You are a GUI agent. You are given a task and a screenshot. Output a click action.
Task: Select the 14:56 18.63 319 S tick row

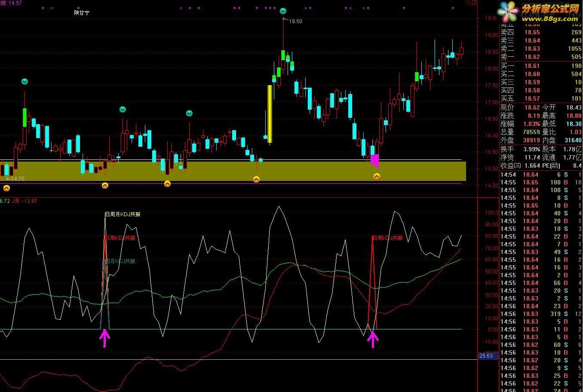tap(541, 314)
